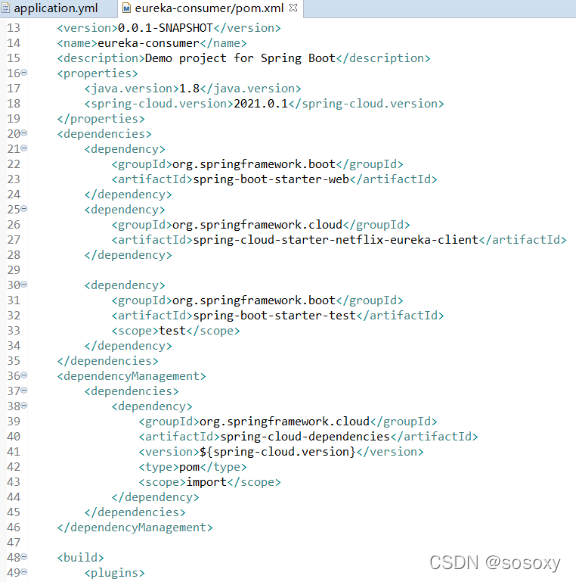The width and height of the screenshot is (576, 582).
Task: Collapse dependencyManagement fold at line 36
Action: coord(24,375)
